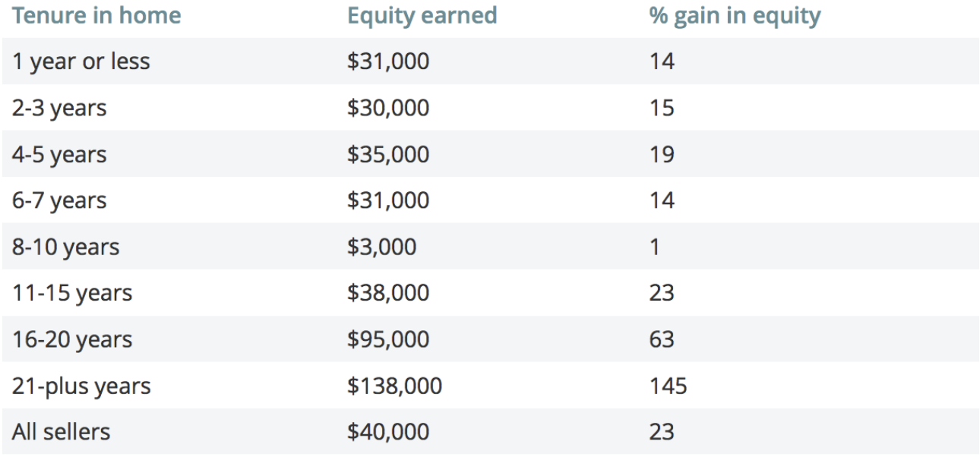Viewport: 980px width, 457px height.
Task: Click the '% gain in equity' column header
Action: point(735,15)
